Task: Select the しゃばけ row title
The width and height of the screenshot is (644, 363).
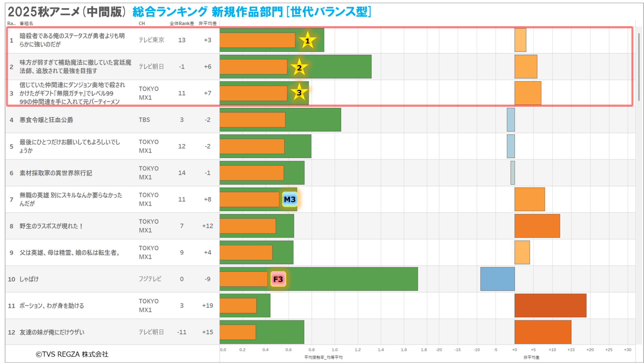Action: (x=29, y=279)
